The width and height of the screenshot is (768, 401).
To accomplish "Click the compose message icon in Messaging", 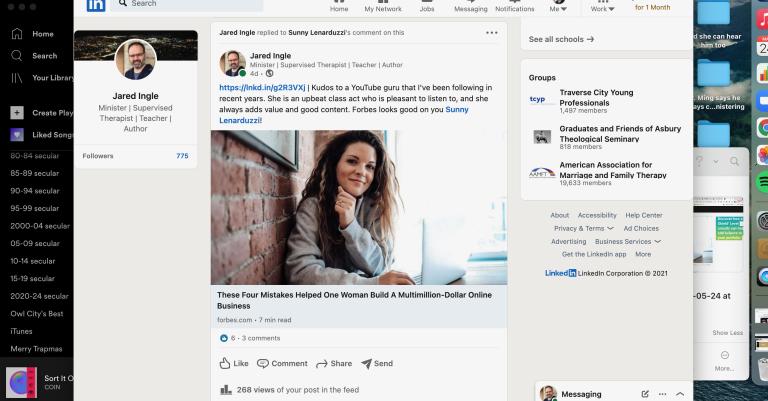I will pos(645,394).
